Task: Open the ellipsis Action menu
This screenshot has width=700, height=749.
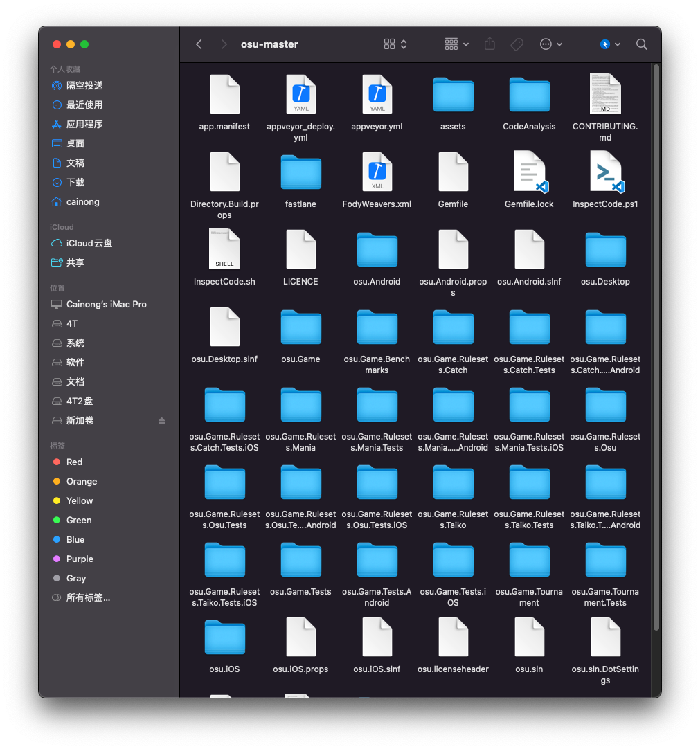Action: [551, 44]
